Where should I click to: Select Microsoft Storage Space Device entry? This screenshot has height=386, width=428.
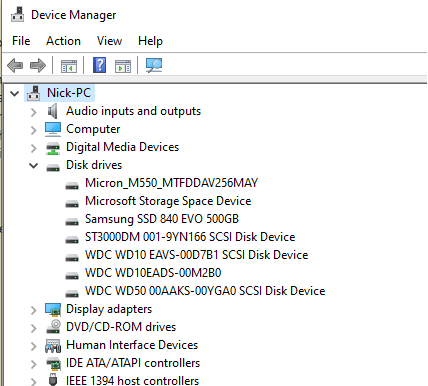coord(168,201)
